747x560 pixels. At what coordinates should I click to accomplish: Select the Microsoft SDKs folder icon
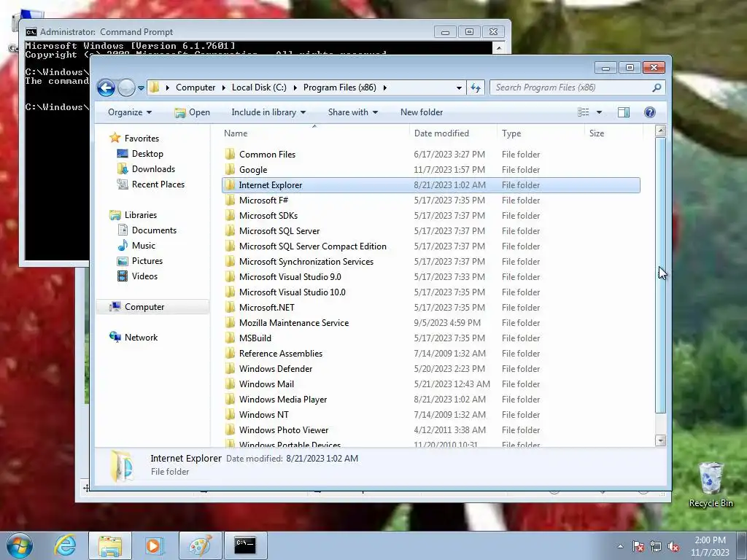230,215
